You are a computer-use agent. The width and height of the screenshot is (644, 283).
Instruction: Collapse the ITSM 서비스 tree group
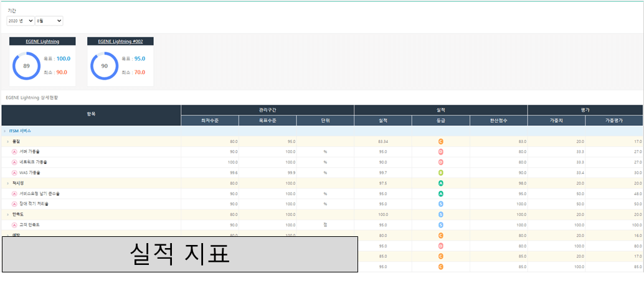coord(4,131)
